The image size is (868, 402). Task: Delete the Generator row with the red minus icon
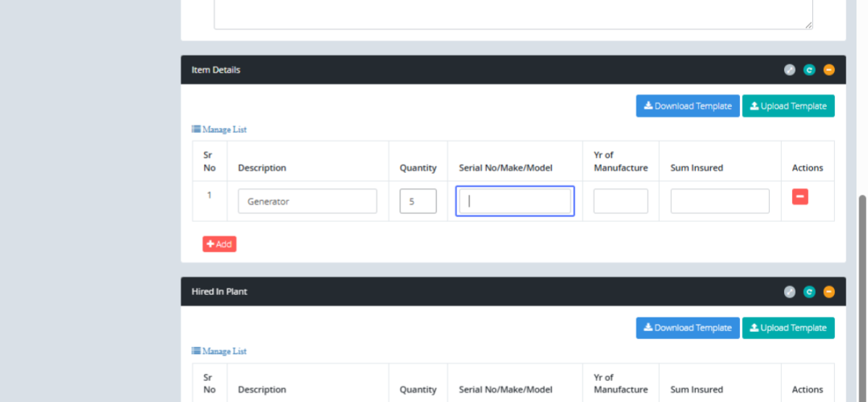coord(800,197)
